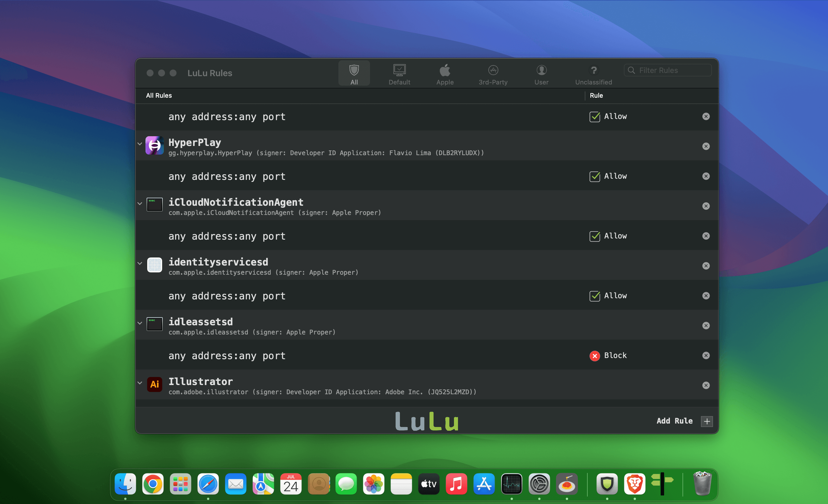Select the com.apple.idleassetsd signer text

coord(252,332)
